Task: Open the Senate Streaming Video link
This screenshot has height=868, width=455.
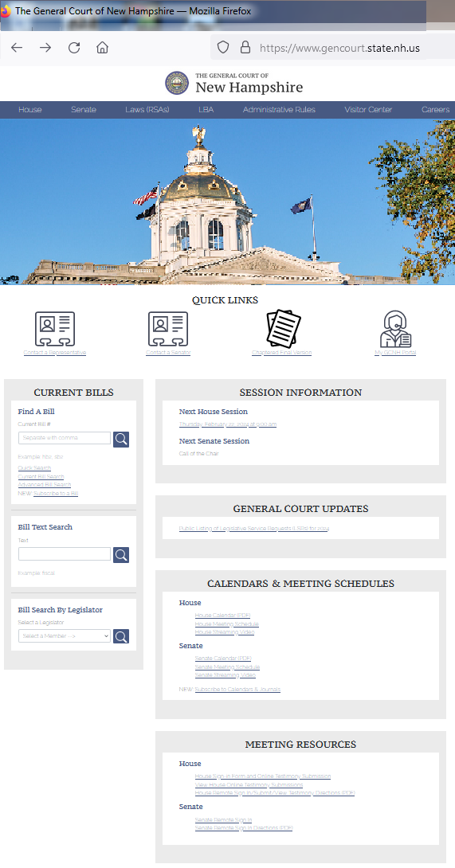Action: pyautogui.click(x=226, y=675)
